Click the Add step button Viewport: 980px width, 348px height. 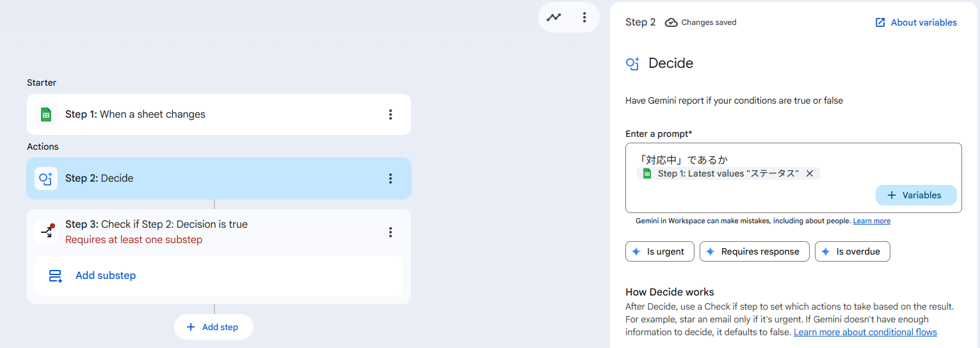click(x=213, y=327)
